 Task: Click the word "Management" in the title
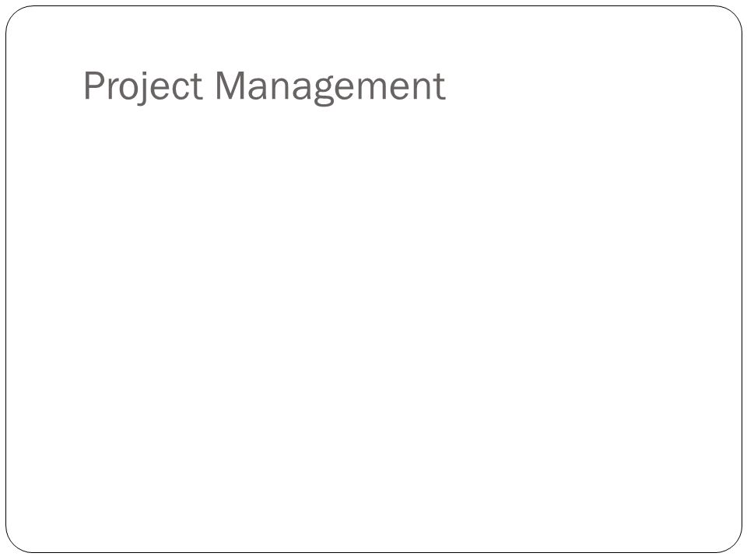pos(330,87)
